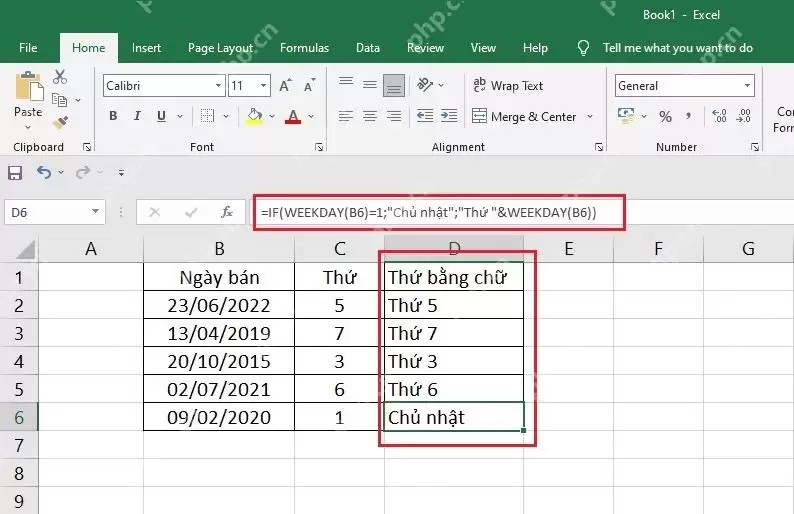Click Wrap Text button
The width and height of the screenshot is (794, 514).
508,86
